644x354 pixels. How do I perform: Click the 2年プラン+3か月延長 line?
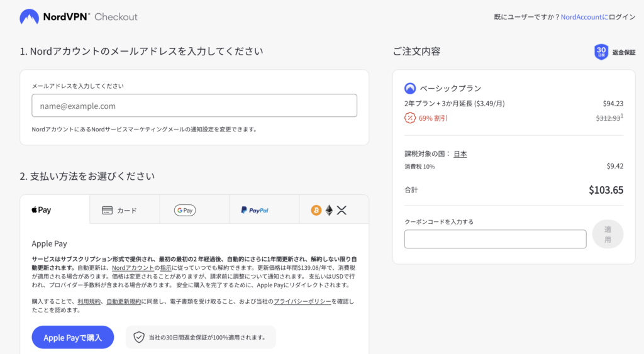tap(455, 104)
